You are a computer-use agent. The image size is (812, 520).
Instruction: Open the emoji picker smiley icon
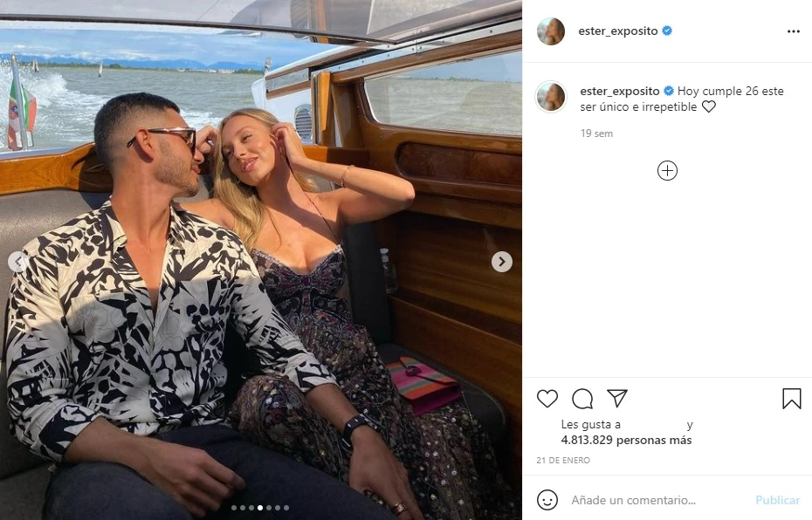pyautogui.click(x=547, y=500)
